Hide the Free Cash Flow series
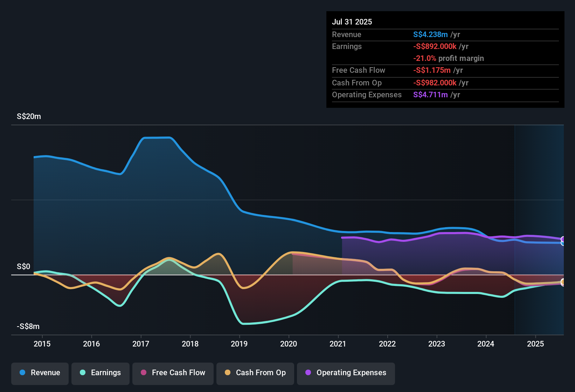575x392 pixels. coord(173,373)
